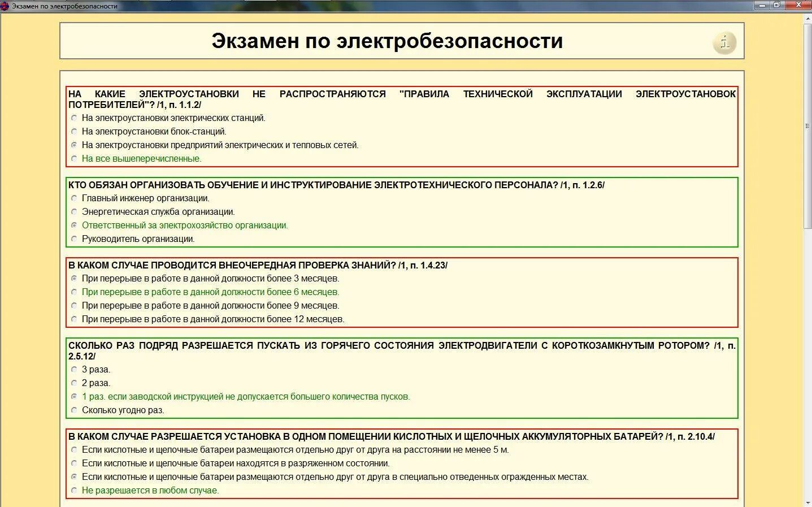The width and height of the screenshot is (812, 507).
Task: Select 'Главный инженер организации' radio button
Action: (74, 198)
